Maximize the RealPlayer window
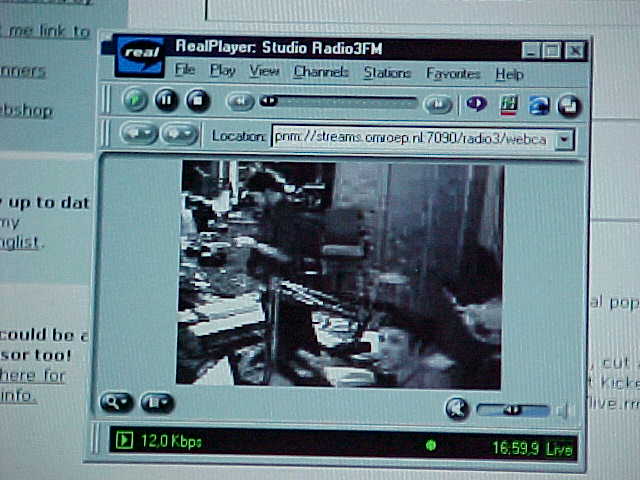 551,51
